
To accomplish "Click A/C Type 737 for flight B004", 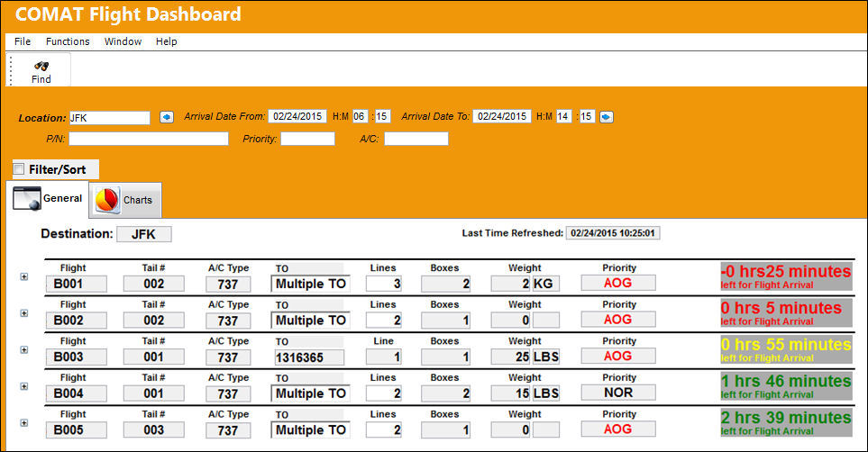I will 228,393.
